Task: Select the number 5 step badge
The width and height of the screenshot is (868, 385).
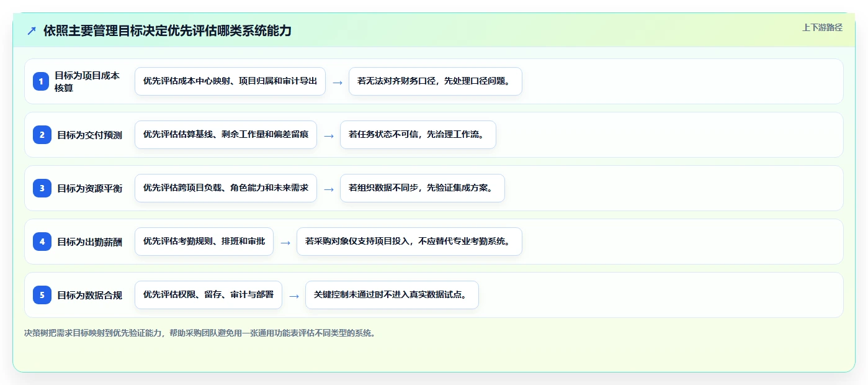Action: point(42,295)
